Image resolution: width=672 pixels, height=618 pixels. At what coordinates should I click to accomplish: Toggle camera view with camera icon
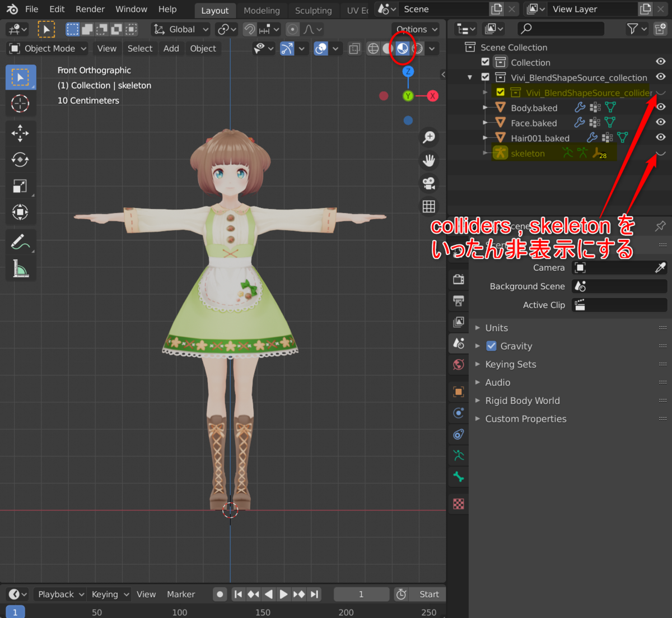429,184
